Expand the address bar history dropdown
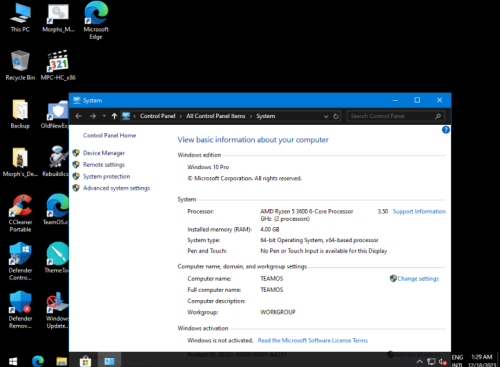500x367 pixels. (x=326, y=116)
